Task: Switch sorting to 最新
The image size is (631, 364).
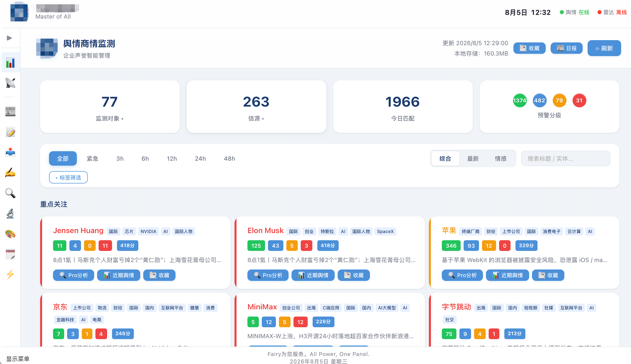Action: point(473,158)
